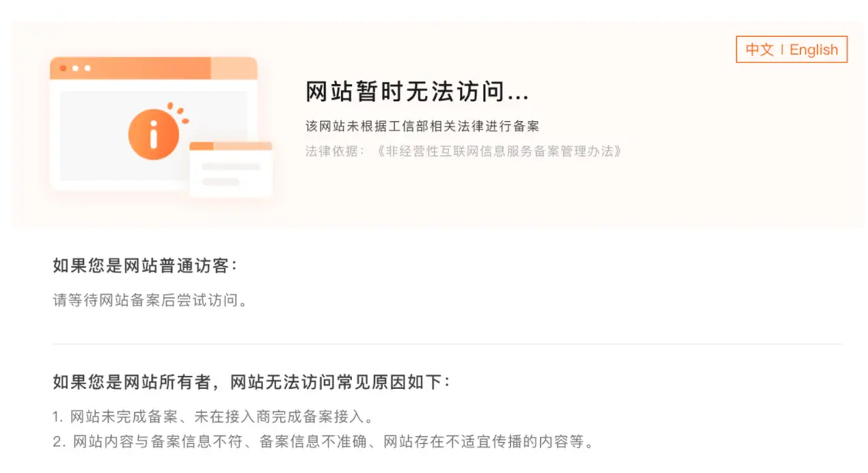Click reason 1 about 网站未完成备案
868x473 pixels.
point(213,417)
